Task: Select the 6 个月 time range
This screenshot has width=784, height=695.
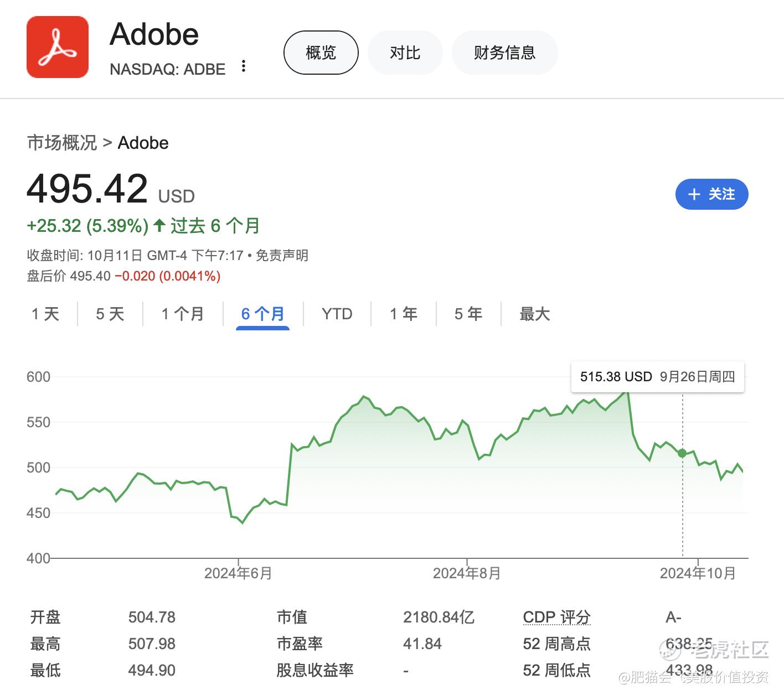Action: click(263, 314)
